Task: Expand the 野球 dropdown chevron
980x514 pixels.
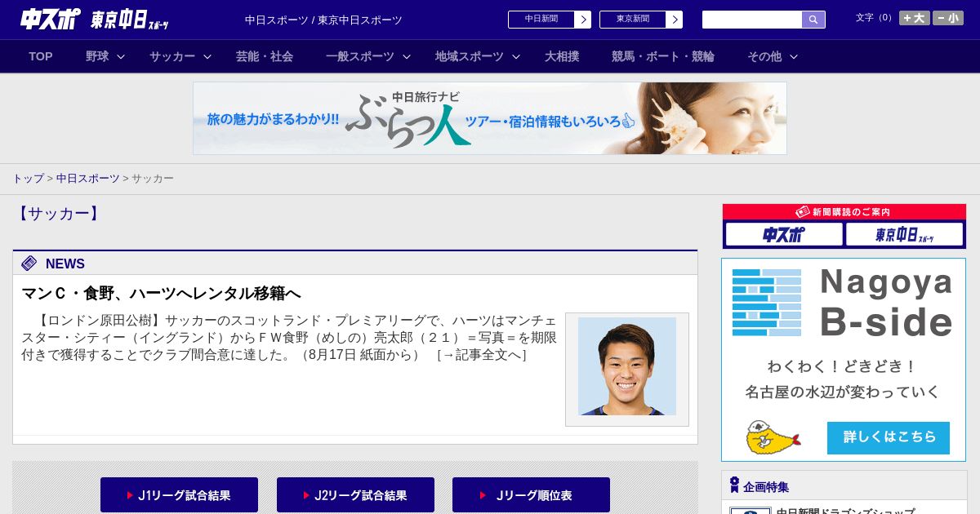Action: point(121,57)
